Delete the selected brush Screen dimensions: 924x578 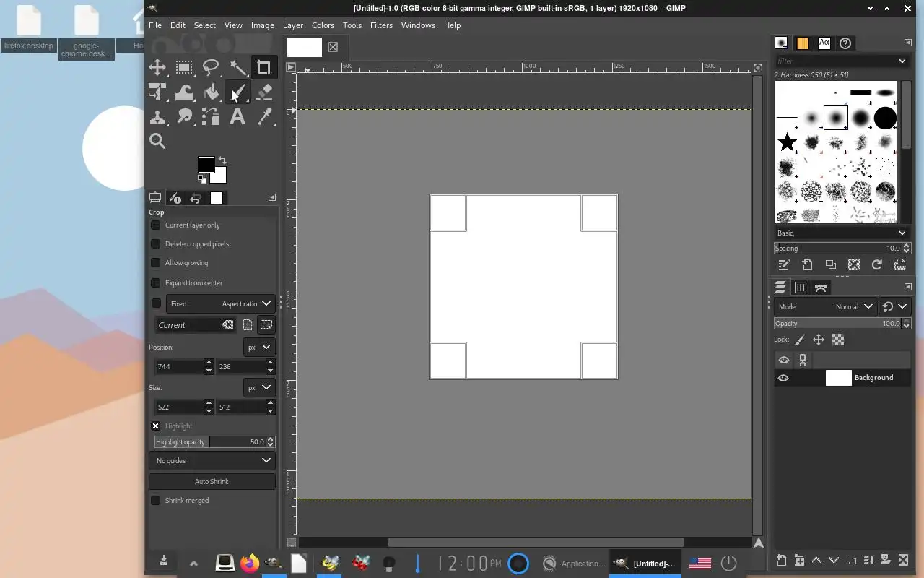pos(853,265)
